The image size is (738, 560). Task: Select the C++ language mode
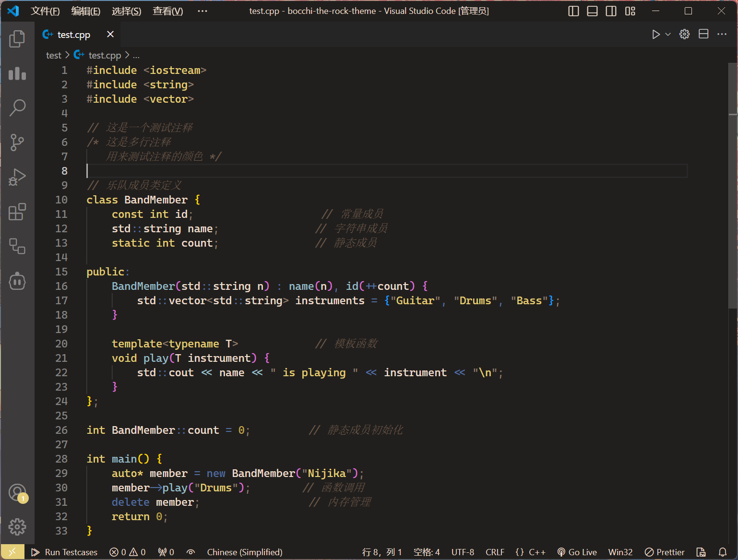pos(530,552)
